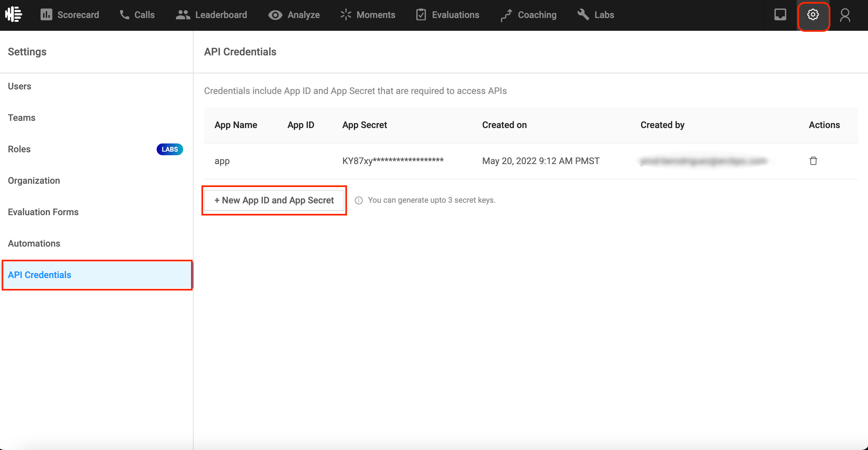Delete the 'app' credential with trash icon

[x=813, y=161]
